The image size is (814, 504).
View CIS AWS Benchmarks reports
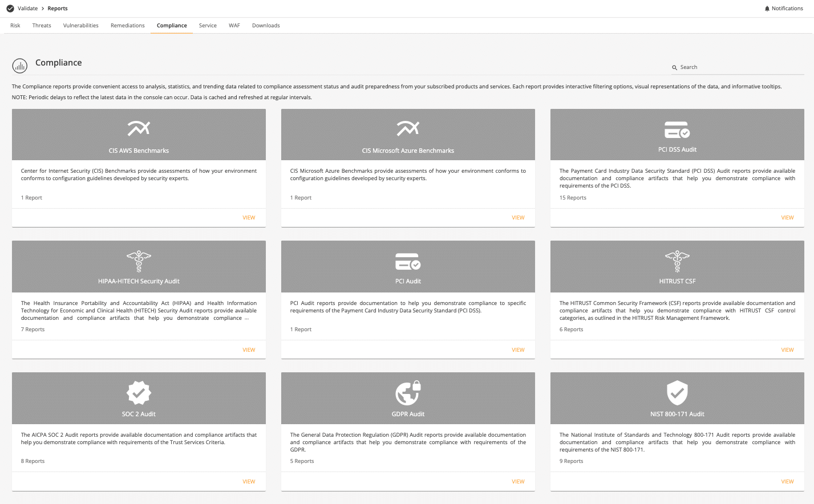click(249, 218)
